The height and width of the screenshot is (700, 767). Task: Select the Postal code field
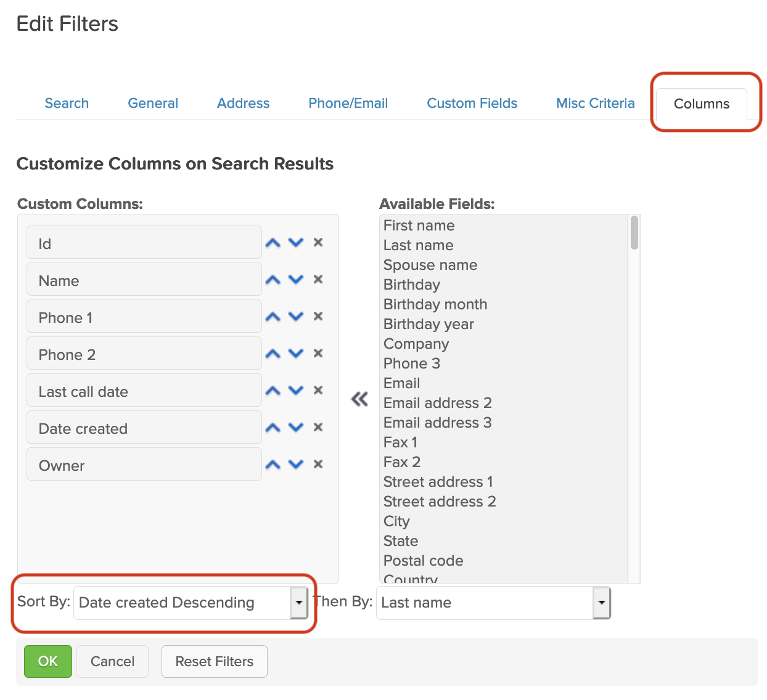pos(423,561)
